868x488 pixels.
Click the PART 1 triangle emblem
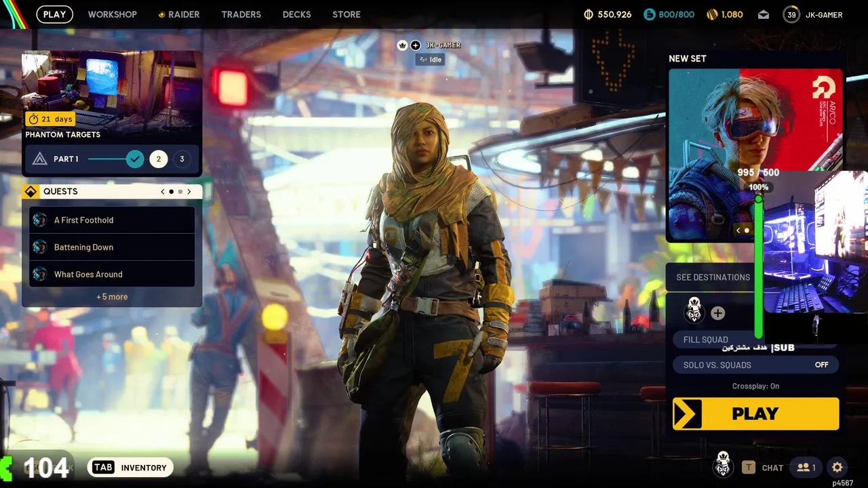click(40, 159)
